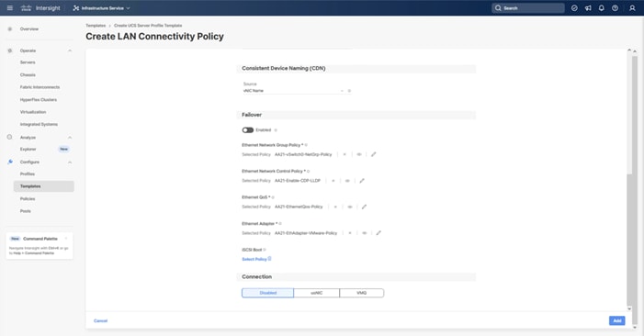Open the tasks checkmark icon in header
Screen dimensions: 644x336
574,7
